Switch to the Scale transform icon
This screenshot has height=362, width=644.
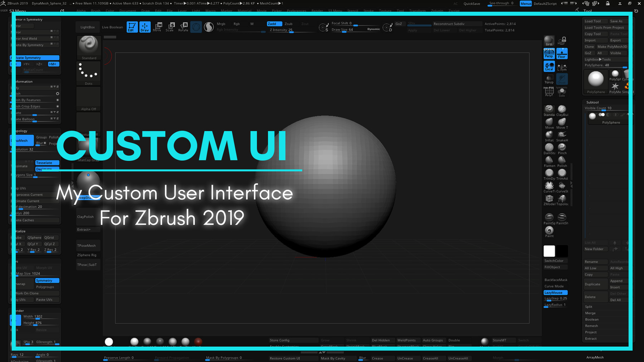coord(170,27)
